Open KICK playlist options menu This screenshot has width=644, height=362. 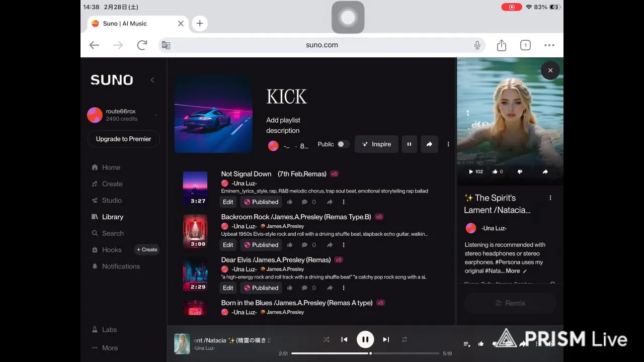[x=448, y=144]
